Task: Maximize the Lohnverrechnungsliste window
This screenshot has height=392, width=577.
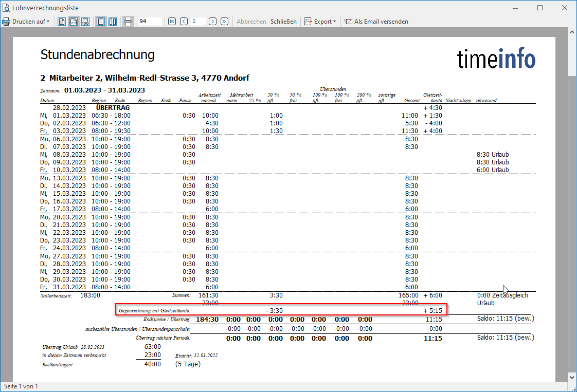Action: click(x=540, y=8)
